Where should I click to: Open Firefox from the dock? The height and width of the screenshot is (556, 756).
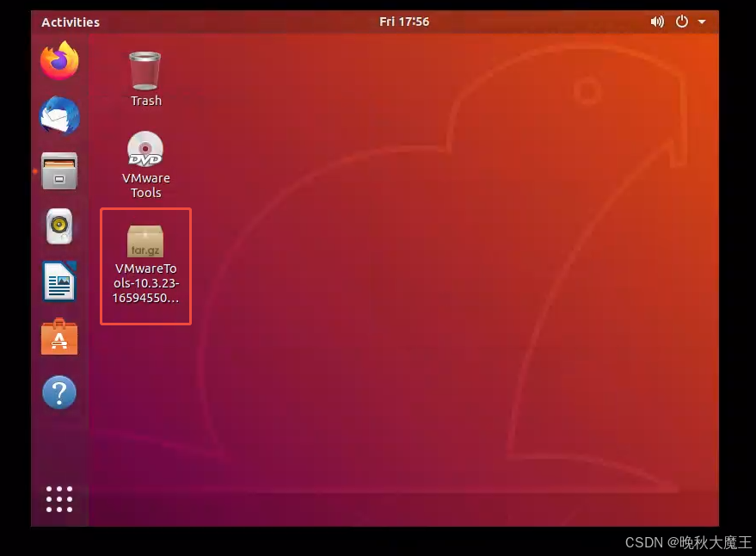pos(59,61)
